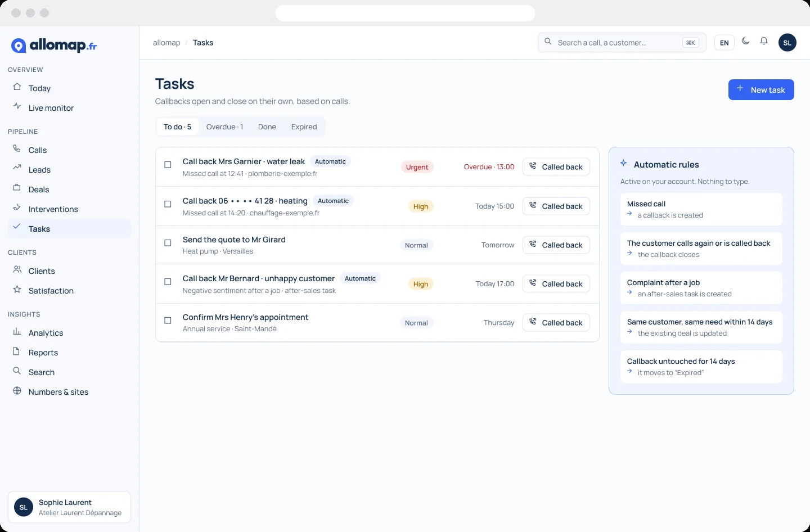This screenshot has height=532, width=810.
Task: Open the Callback untouched for 14 days rule
Action: pyautogui.click(x=701, y=367)
